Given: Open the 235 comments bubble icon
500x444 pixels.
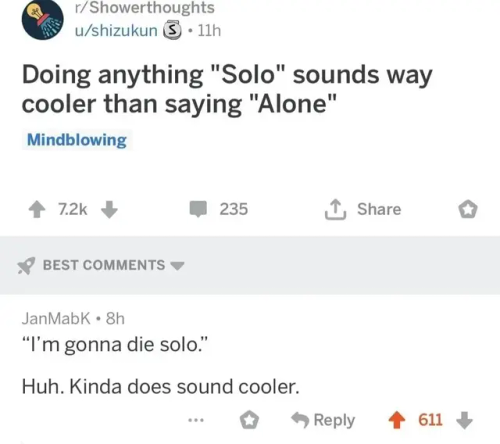Looking at the screenshot, I should coord(199,209).
